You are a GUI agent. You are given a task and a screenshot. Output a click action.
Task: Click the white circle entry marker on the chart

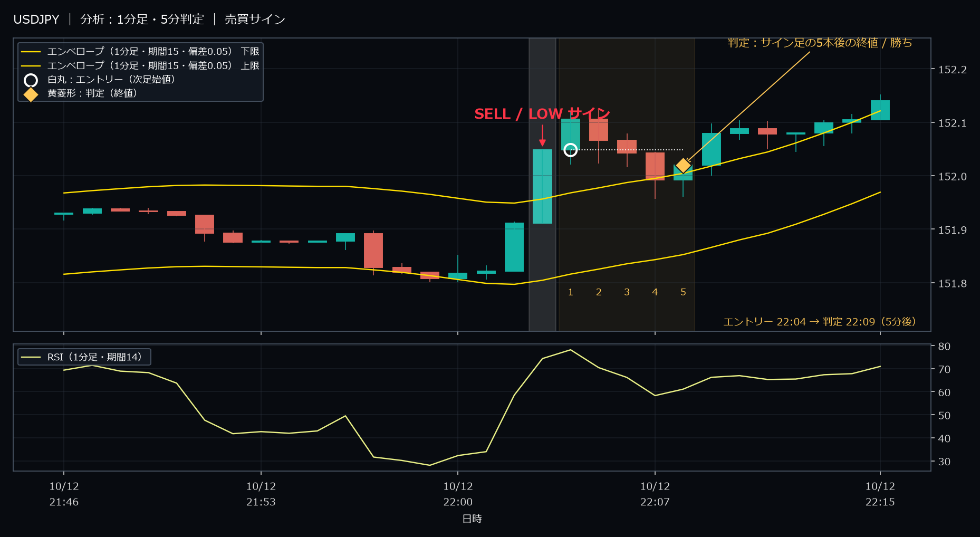coord(570,150)
